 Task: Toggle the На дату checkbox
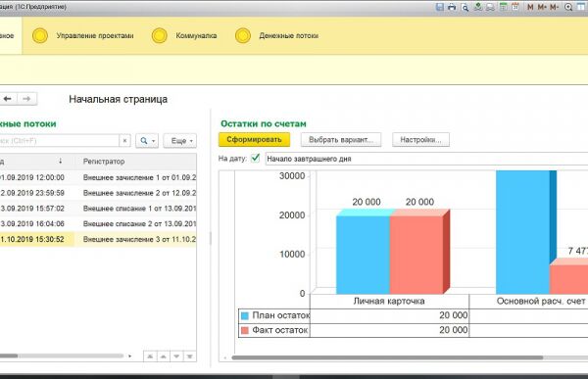[x=256, y=159]
